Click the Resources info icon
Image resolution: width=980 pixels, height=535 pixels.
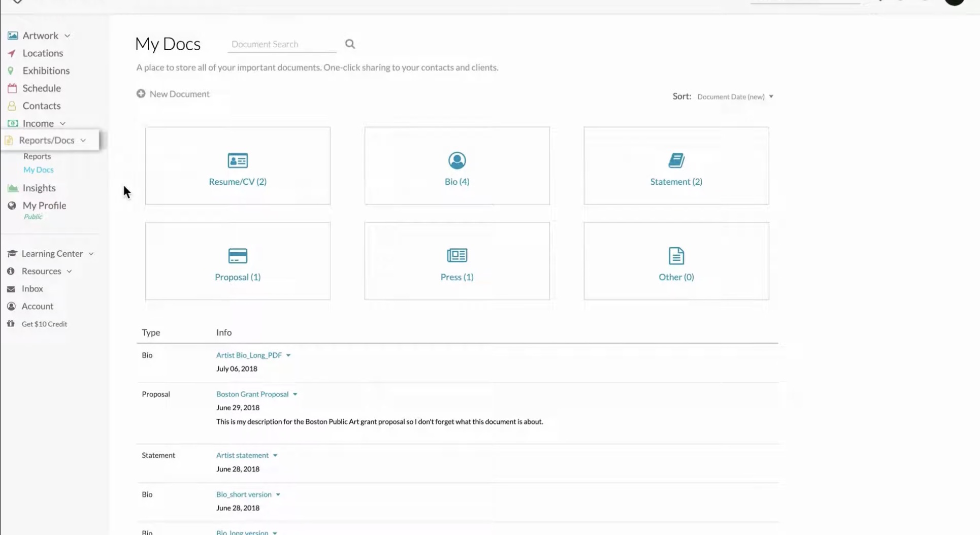tap(11, 271)
